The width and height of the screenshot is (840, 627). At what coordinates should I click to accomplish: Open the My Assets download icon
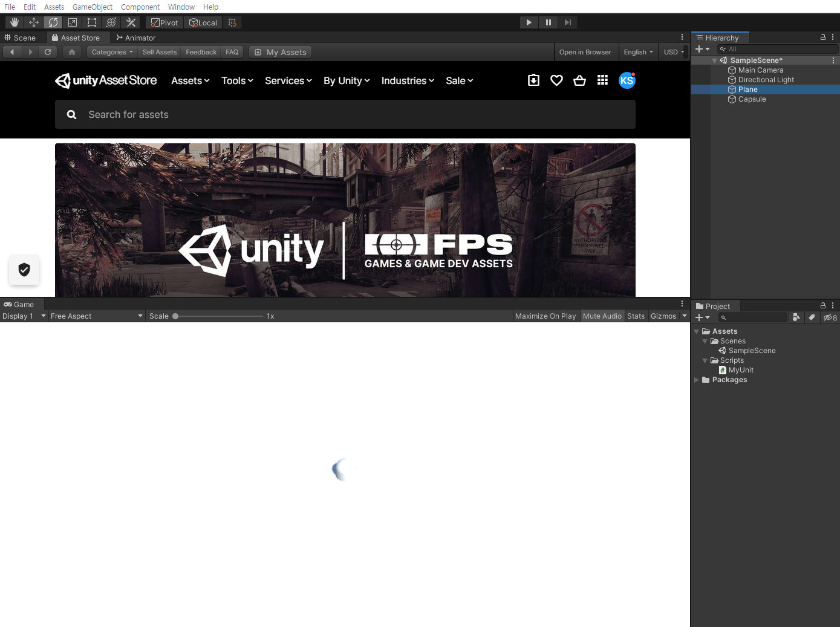pyautogui.click(x=533, y=80)
